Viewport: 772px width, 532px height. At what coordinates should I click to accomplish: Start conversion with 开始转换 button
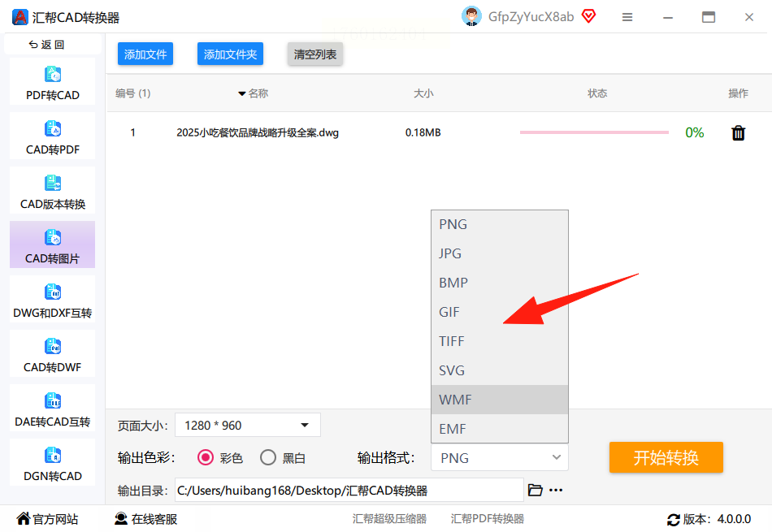tap(666, 458)
